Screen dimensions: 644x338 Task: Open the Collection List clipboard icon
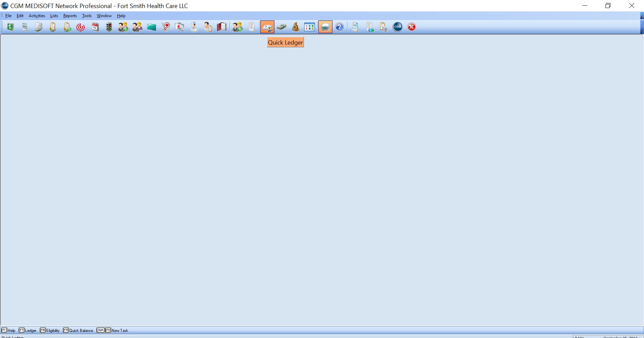click(x=53, y=27)
